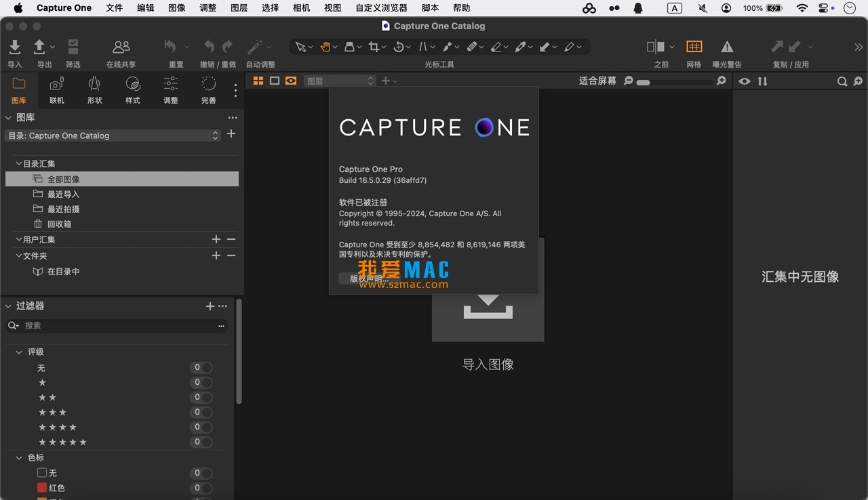Select the Pan (hand) cursor tool
Image resolution: width=868 pixels, height=500 pixels.
[x=325, y=46]
